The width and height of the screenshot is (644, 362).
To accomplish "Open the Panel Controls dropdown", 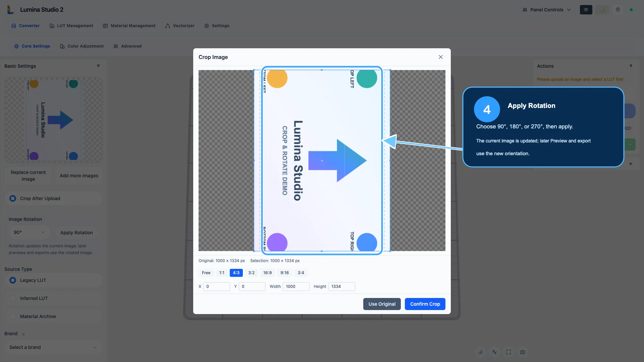I will pyautogui.click(x=547, y=10).
